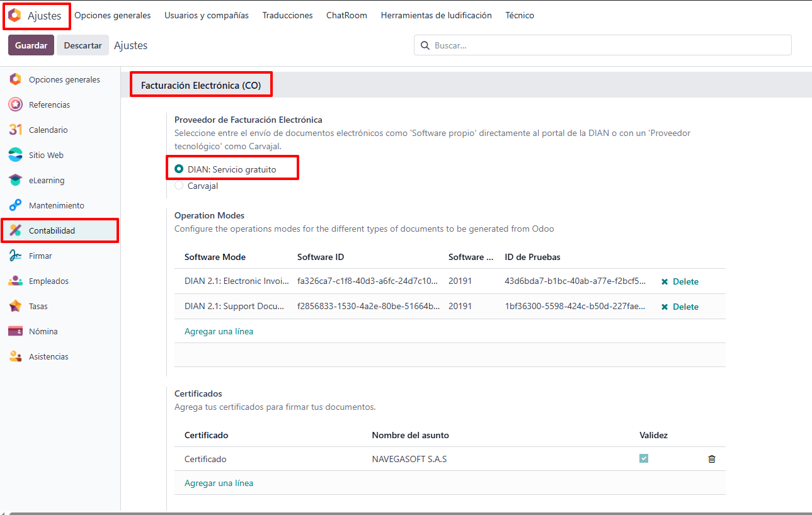Open eLearning sidebar icon
Viewport: 812px width, 515px height.
click(x=15, y=180)
